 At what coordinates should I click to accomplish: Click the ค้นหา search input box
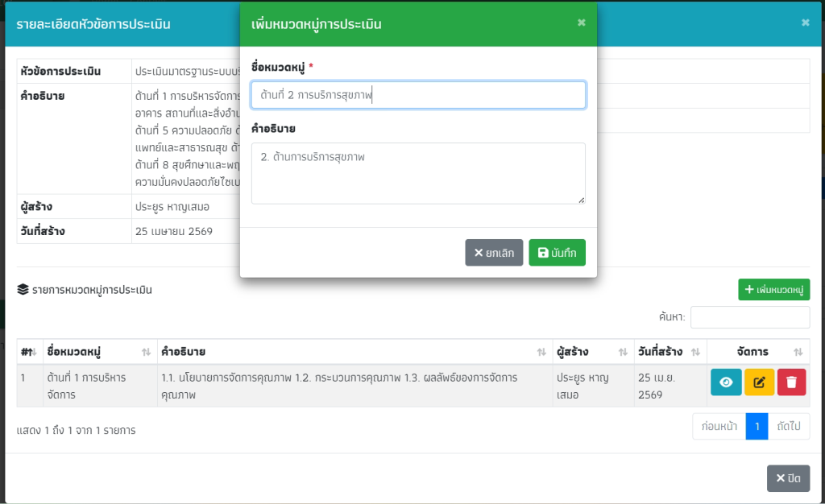click(x=749, y=317)
